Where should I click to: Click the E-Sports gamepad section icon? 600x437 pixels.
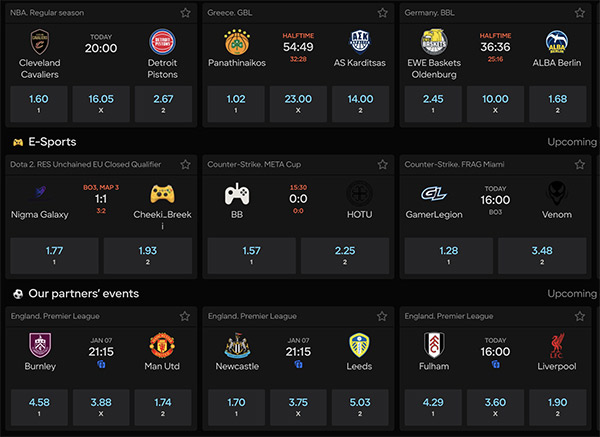click(18, 142)
